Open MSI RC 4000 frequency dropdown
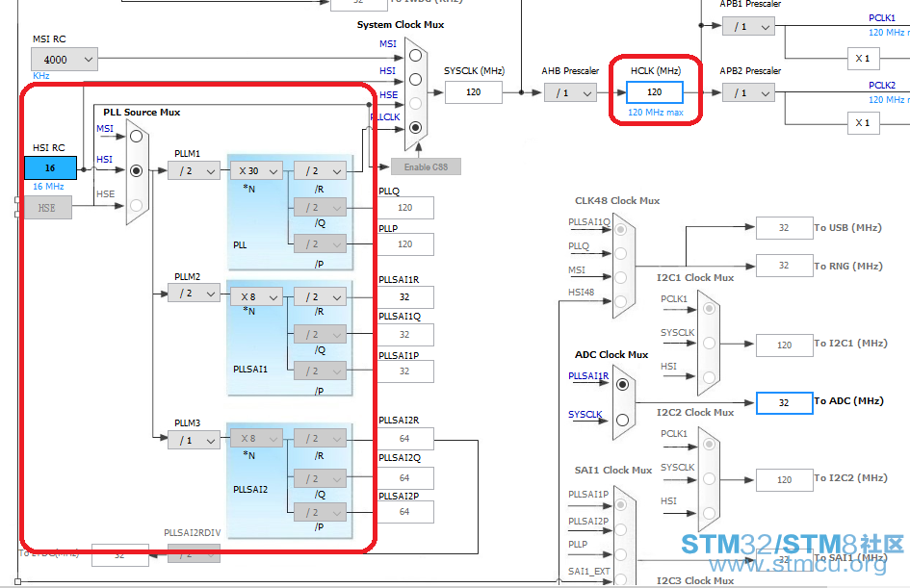The image size is (910, 588). (65, 59)
